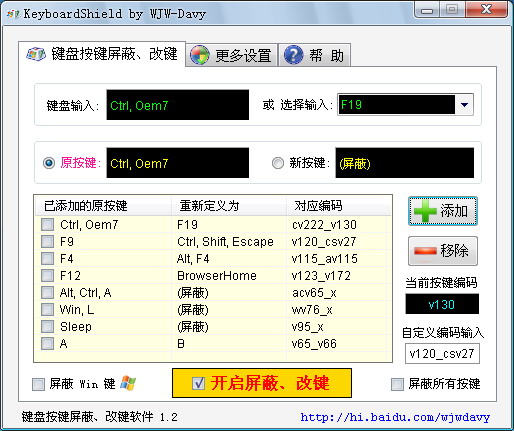
Task: Click the B cell in the A row
Action: (x=181, y=344)
